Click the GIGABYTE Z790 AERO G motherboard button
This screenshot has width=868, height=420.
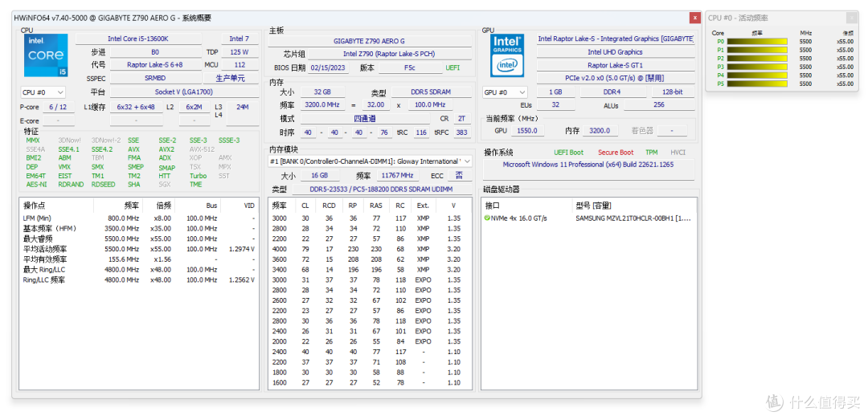click(370, 41)
